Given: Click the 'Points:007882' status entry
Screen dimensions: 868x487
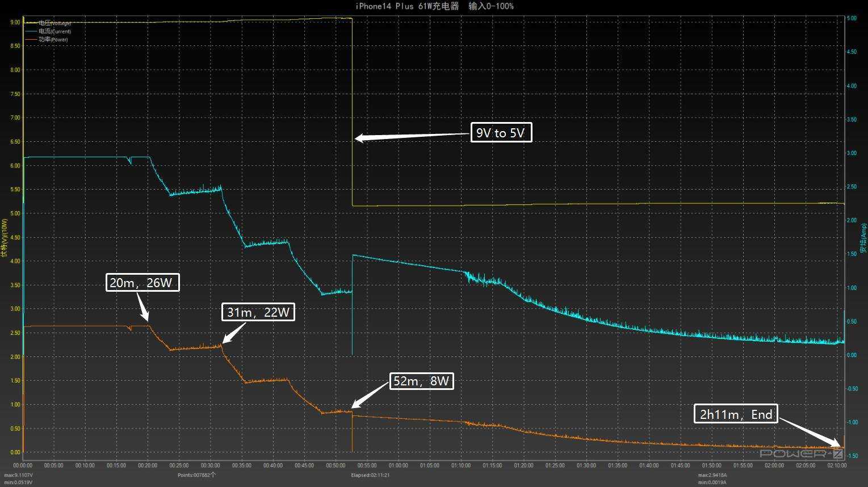Looking at the screenshot, I should click(196, 475).
